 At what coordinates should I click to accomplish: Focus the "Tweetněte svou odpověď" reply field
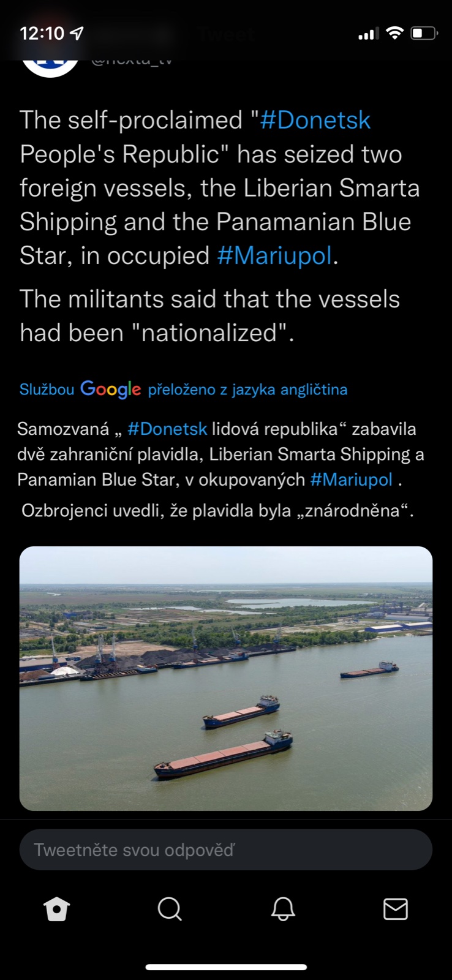coord(226,850)
